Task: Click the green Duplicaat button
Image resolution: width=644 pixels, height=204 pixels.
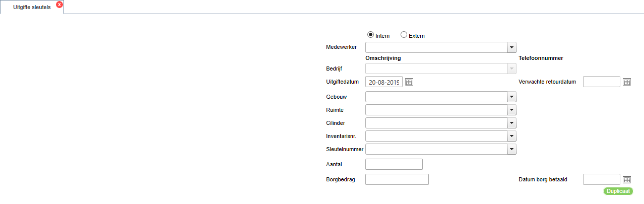Action: [618, 191]
